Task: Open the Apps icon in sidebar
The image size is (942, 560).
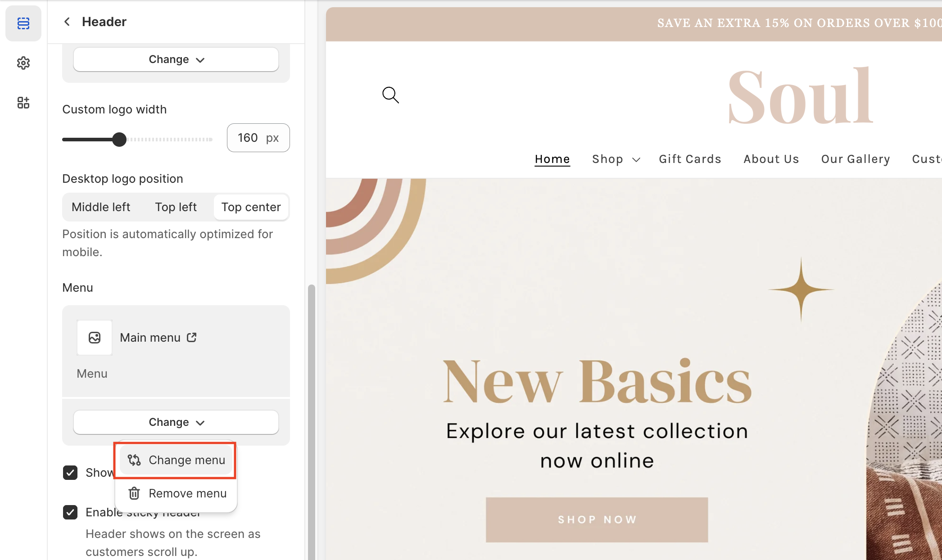Action: pos(23,103)
